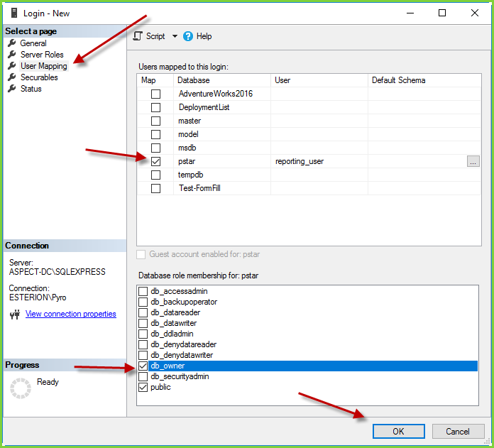Switch to the Status page
Screen dimensions: 494x448
click(x=31, y=89)
